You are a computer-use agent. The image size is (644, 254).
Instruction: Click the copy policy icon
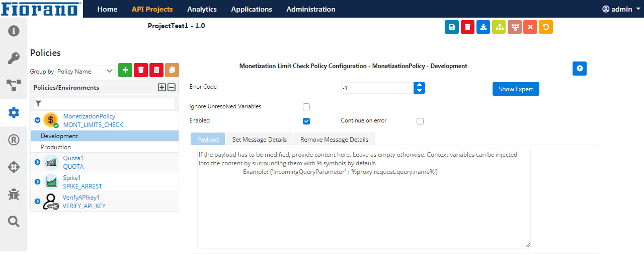coord(172,71)
